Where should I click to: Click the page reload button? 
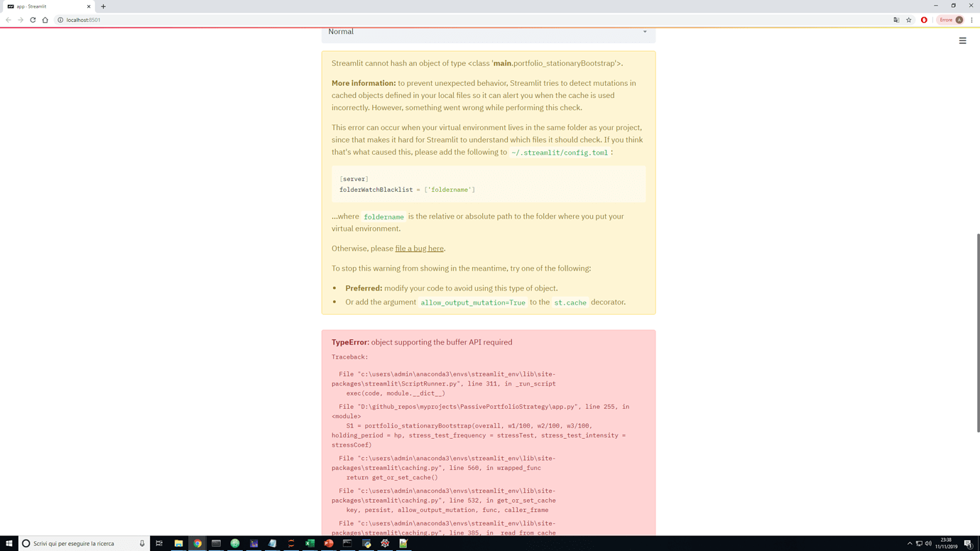click(33, 20)
